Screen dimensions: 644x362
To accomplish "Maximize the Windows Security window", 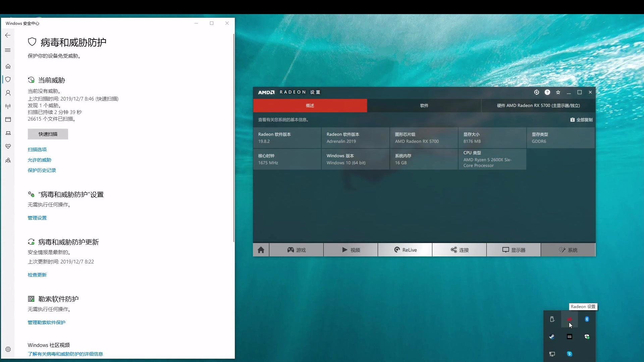I will tap(212, 23).
